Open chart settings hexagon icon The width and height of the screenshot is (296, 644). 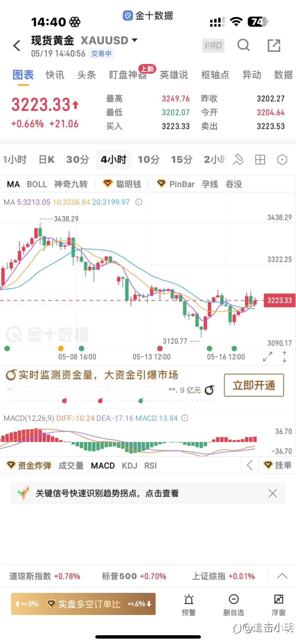282,160
